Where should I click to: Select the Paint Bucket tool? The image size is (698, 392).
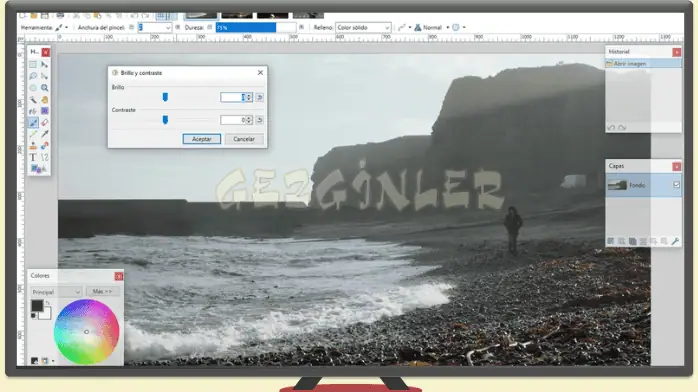click(33, 111)
